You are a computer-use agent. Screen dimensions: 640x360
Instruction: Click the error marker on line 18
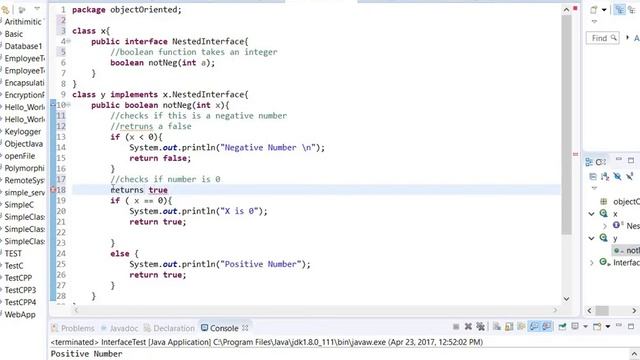point(53,190)
